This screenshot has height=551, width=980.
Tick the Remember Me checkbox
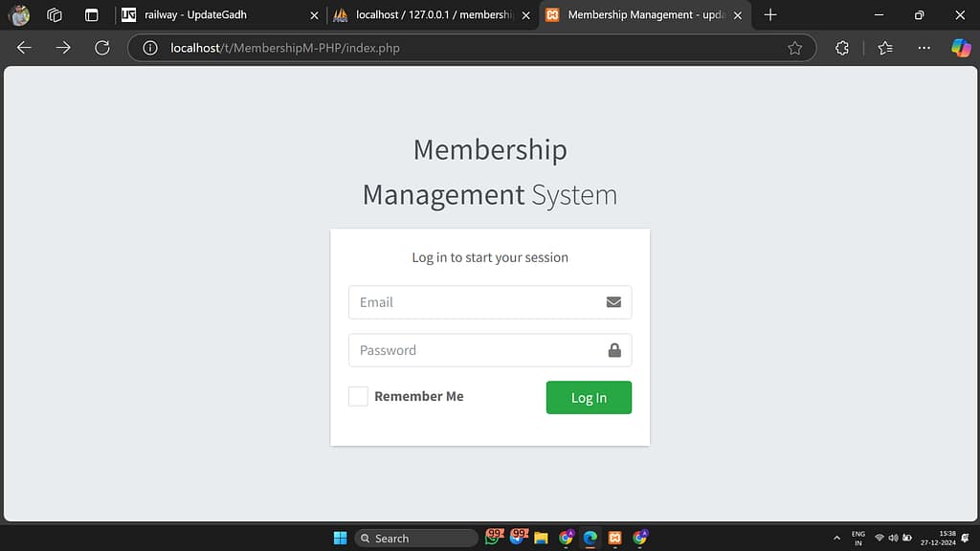pyautogui.click(x=358, y=396)
